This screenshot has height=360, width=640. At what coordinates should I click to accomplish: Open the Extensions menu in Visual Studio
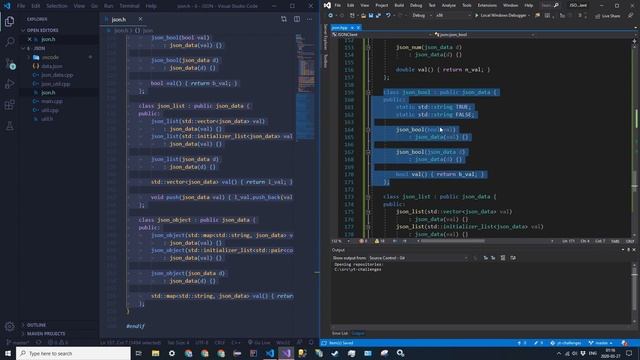click(x=487, y=5)
